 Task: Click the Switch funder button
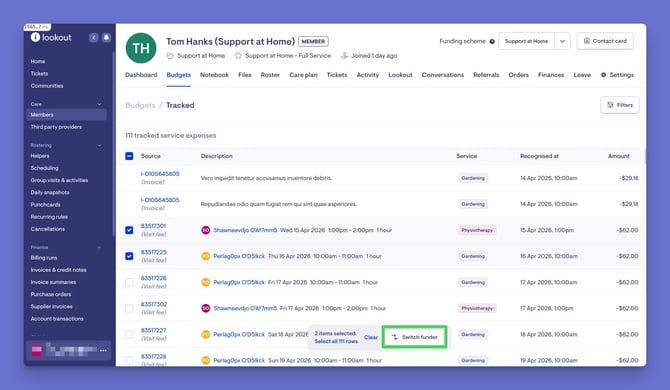click(x=414, y=337)
